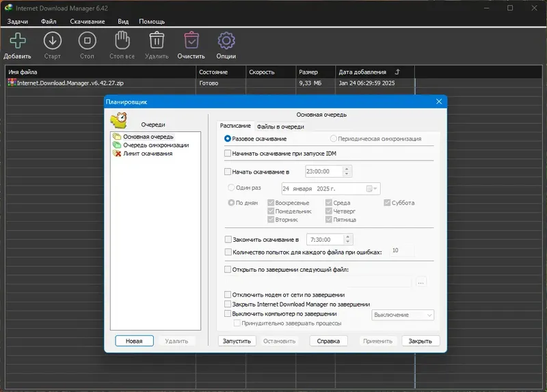Increase end time 7:30:00 with up arrow
This screenshot has height=392, width=547.
point(347,237)
